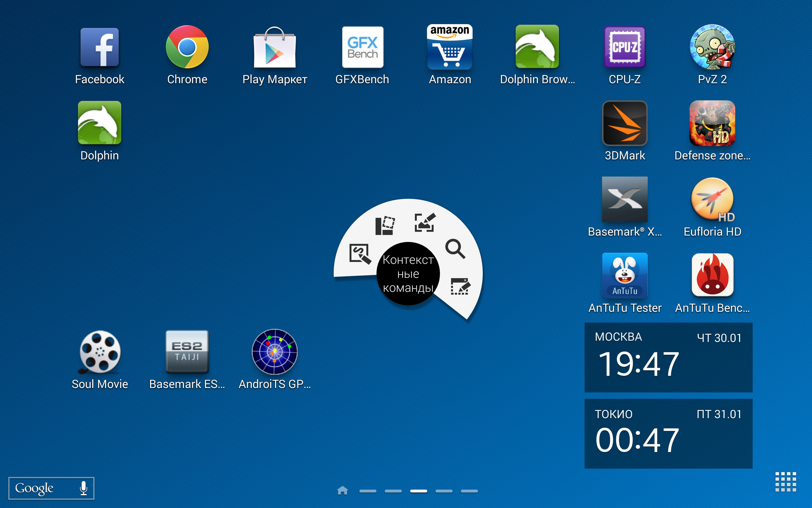Tap the ПТ 31.01 date

coord(719,414)
